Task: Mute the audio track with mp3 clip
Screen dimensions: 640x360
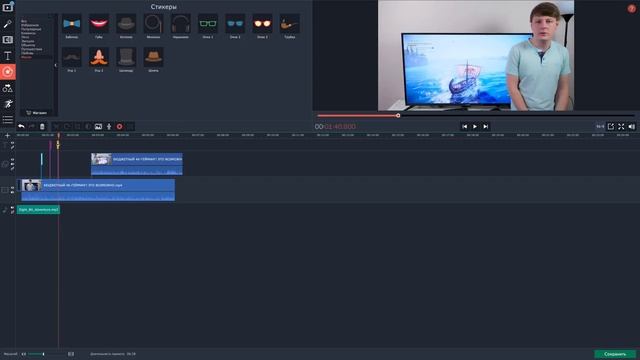Action: [x=13, y=208]
